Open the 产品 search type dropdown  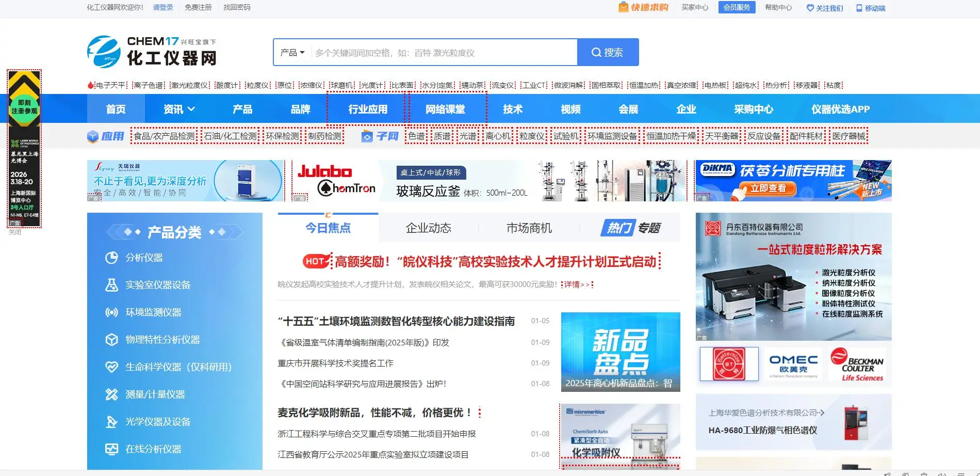coord(292,52)
